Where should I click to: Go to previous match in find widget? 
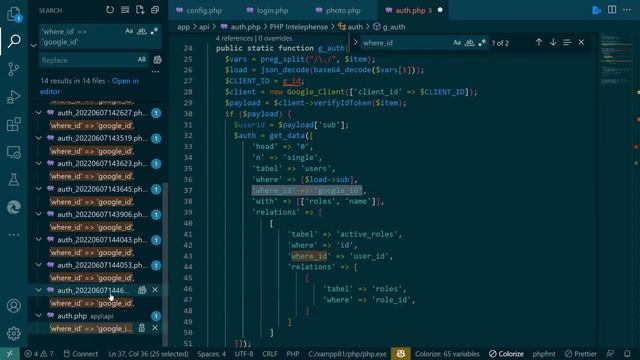click(539, 42)
